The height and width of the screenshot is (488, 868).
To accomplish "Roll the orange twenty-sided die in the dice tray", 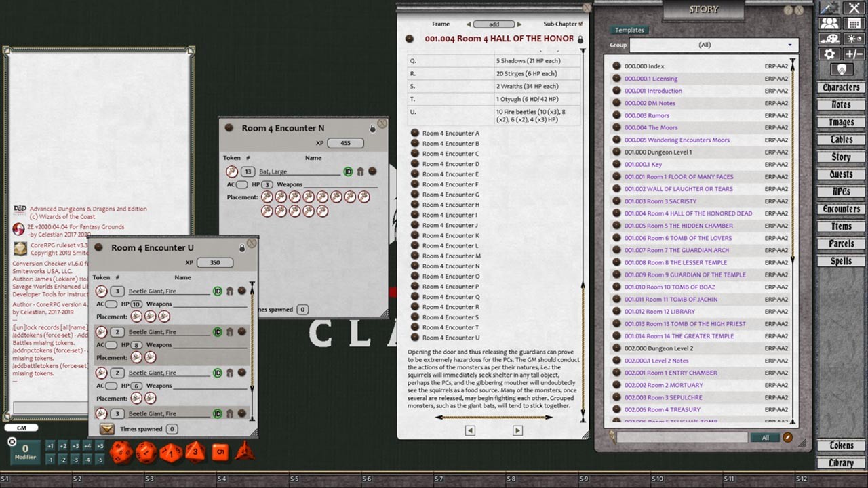I will (121, 452).
